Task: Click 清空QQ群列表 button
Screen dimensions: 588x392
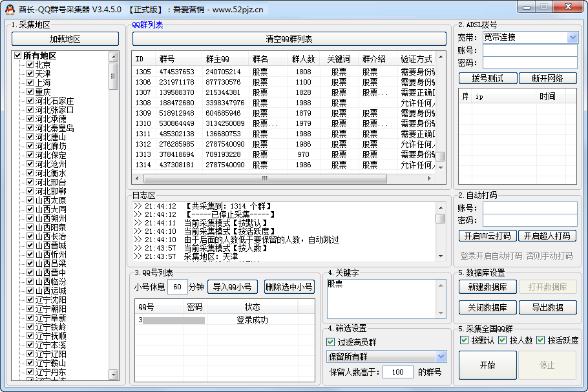Action: coord(289,39)
